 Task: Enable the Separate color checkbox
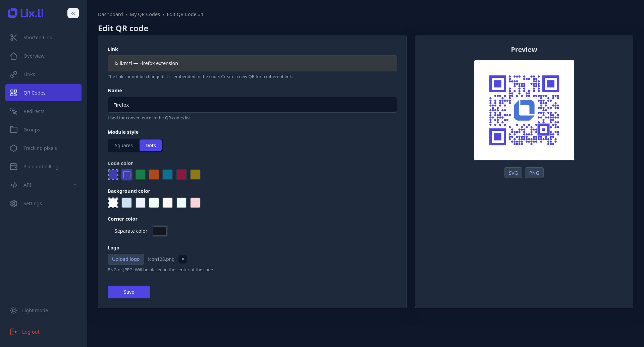[110, 231]
